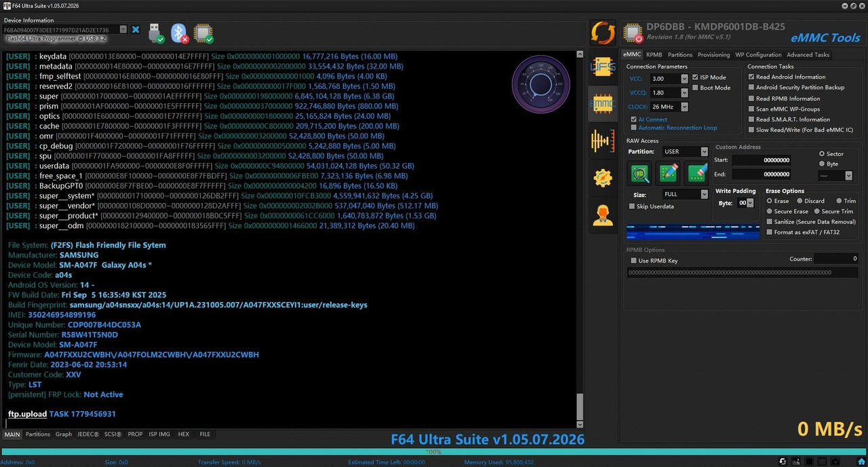
Task: Click the identify chip magnifier button
Action: coord(639,173)
